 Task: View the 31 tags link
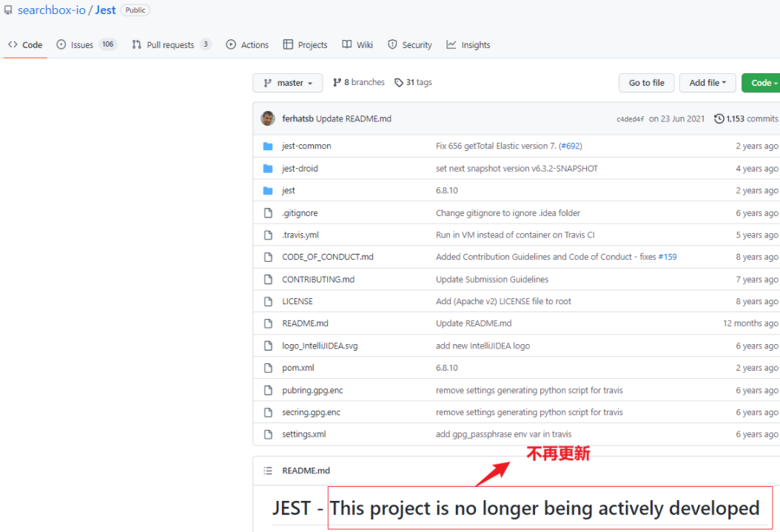(x=413, y=82)
